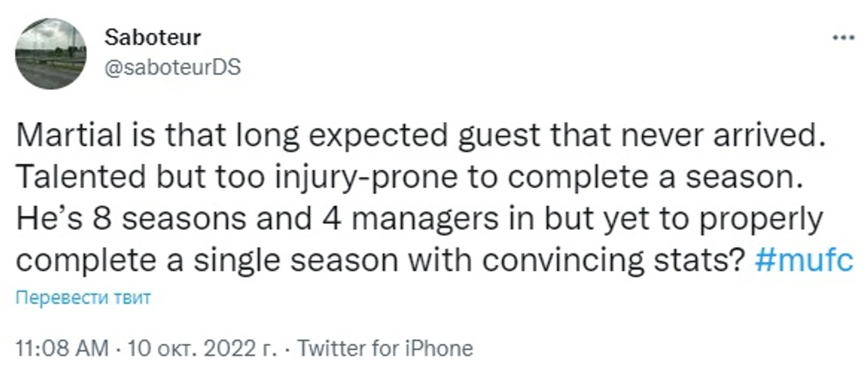Click the @saboteurDS handle

pos(172,67)
